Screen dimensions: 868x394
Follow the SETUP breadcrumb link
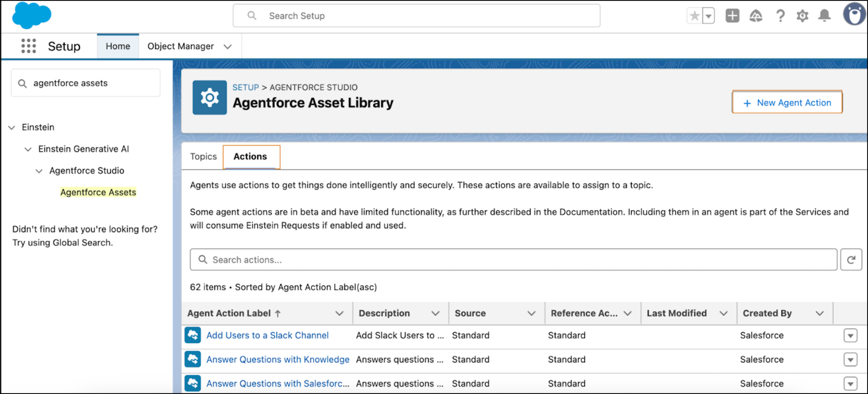pyautogui.click(x=245, y=87)
